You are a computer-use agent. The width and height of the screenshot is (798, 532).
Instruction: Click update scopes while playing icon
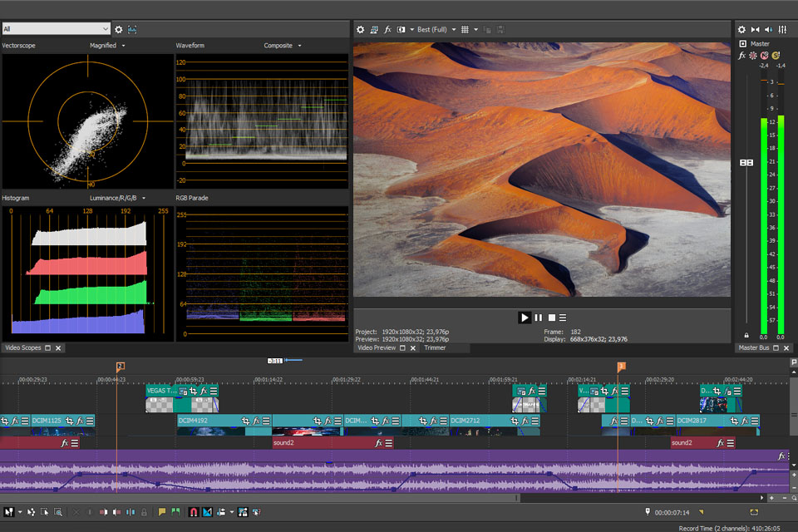(132, 30)
